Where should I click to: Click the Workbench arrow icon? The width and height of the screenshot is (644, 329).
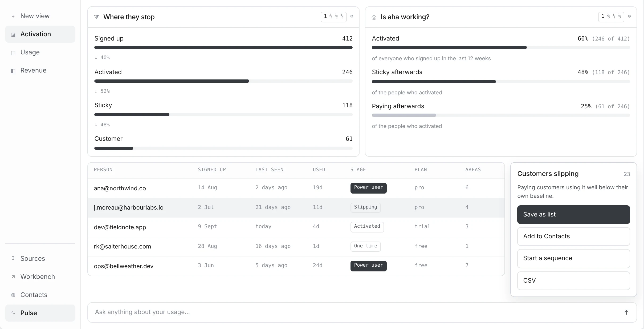[x=13, y=277]
